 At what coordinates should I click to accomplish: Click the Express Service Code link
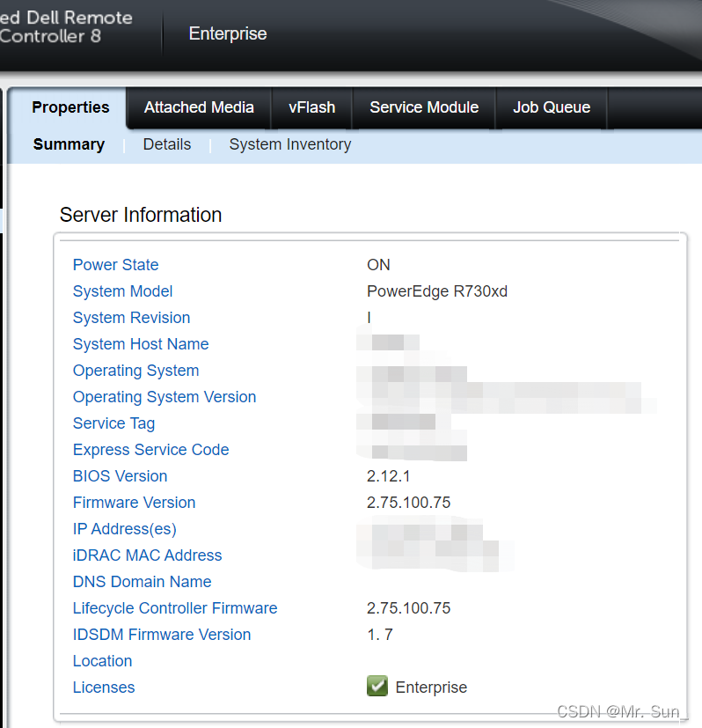tap(150, 450)
